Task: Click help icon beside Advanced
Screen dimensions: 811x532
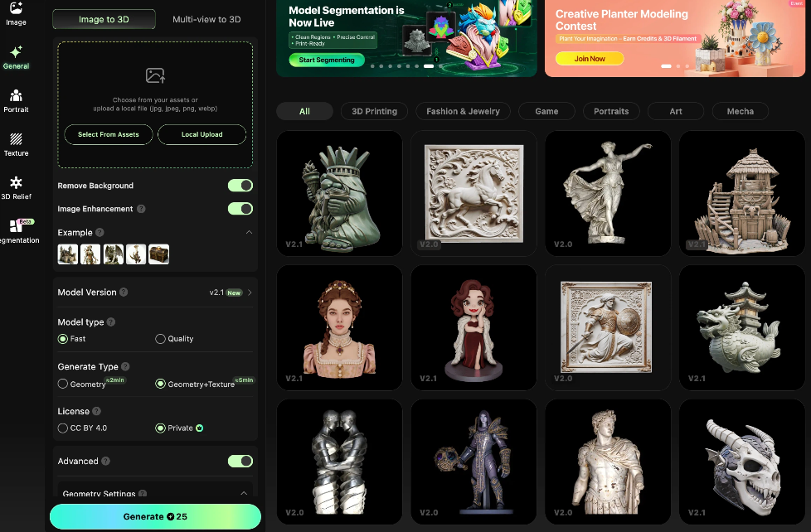Action: (105, 462)
